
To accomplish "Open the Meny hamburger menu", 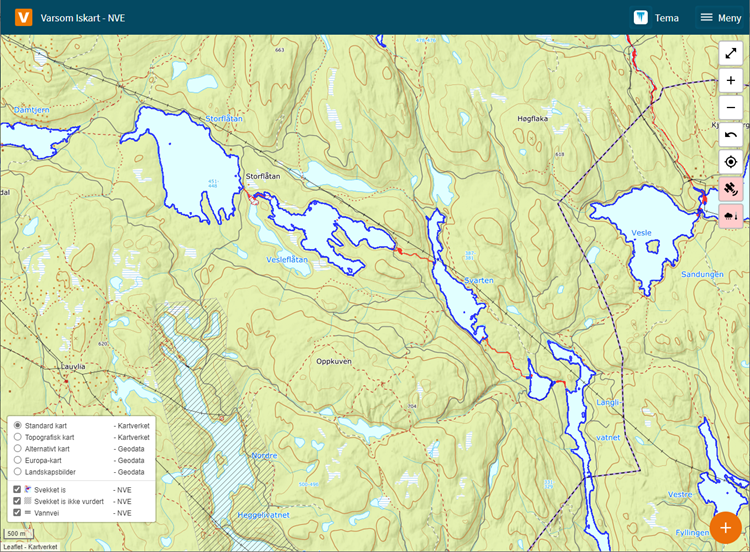I will (x=719, y=17).
